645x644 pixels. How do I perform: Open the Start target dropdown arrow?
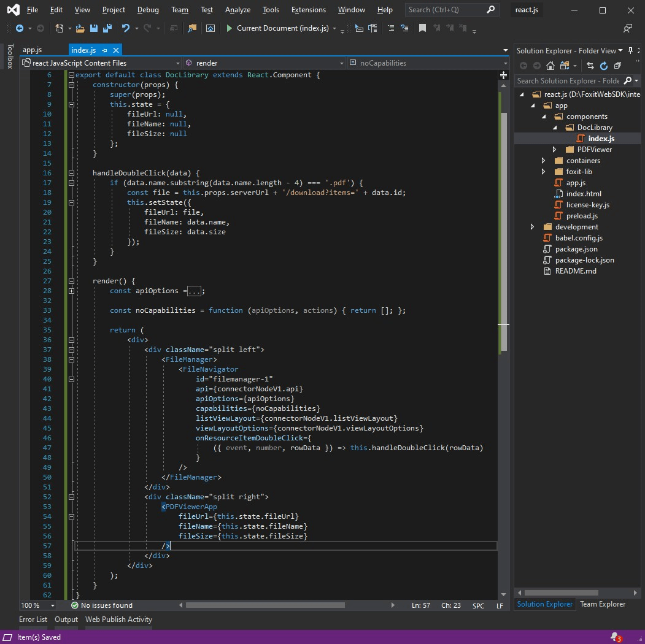click(x=334, y=28)
